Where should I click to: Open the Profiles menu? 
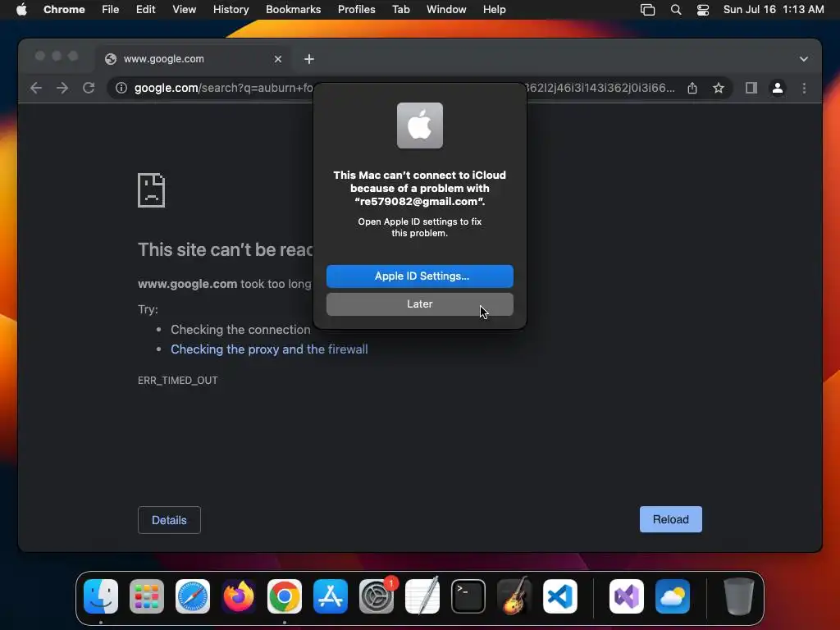click(x=356, y=10)
